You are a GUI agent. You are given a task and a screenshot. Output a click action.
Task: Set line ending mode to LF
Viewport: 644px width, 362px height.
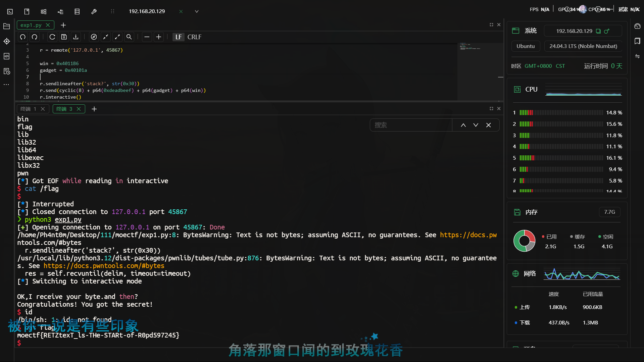point(179,37)
